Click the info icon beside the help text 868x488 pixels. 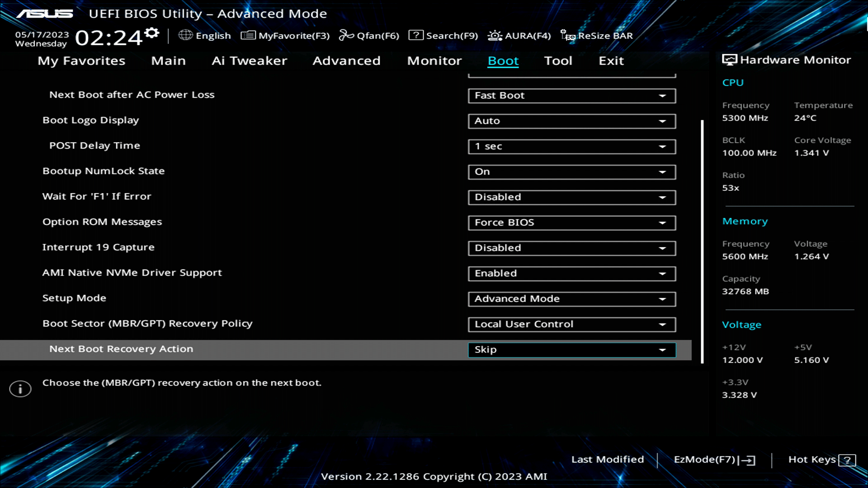click(x=20, y=389)
